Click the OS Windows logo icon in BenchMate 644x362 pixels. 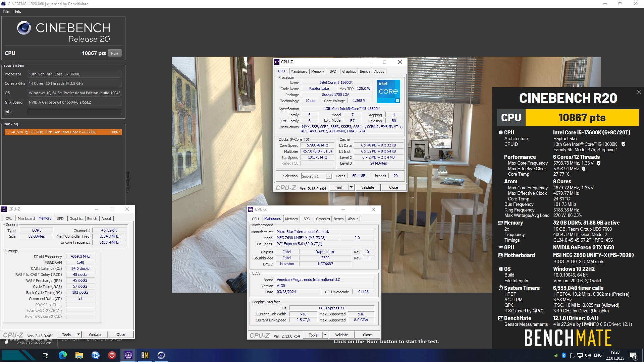pos(501,269)
